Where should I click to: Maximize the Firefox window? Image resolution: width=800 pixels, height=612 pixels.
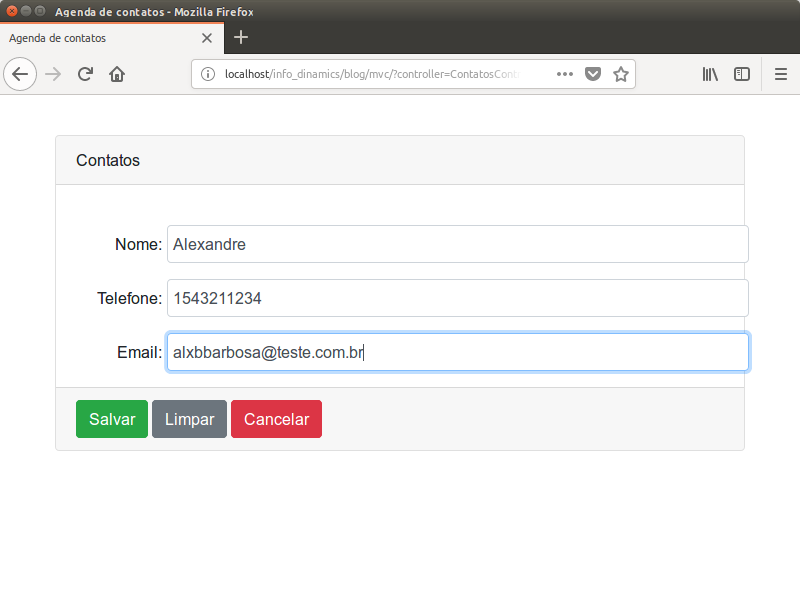pos(39,11)
